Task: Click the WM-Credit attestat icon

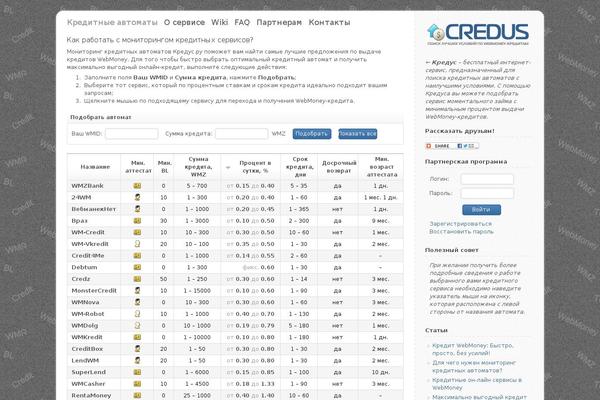Action: [137, 232]
